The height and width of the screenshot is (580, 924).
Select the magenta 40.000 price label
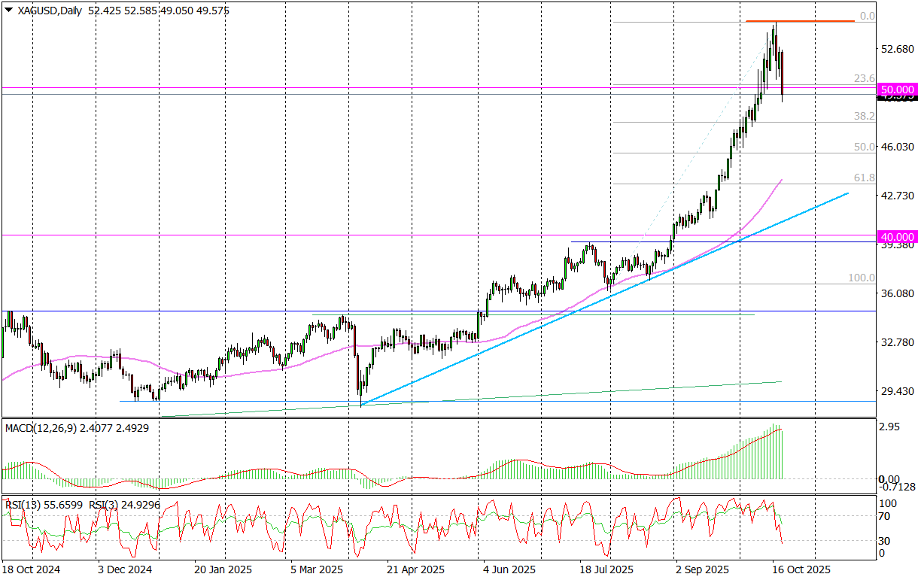click(x=897, y=235)
